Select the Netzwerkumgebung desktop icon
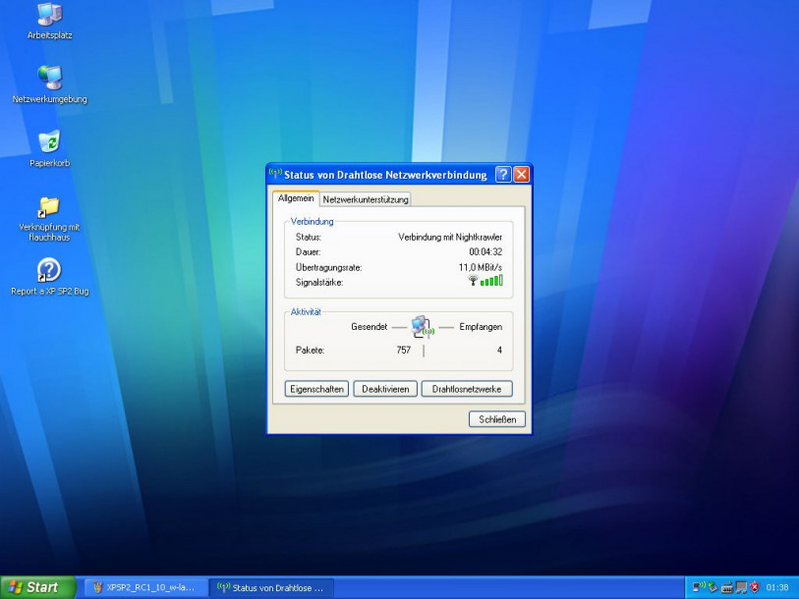The width and height of the screenshot is (799, 599). pos(49,84)
